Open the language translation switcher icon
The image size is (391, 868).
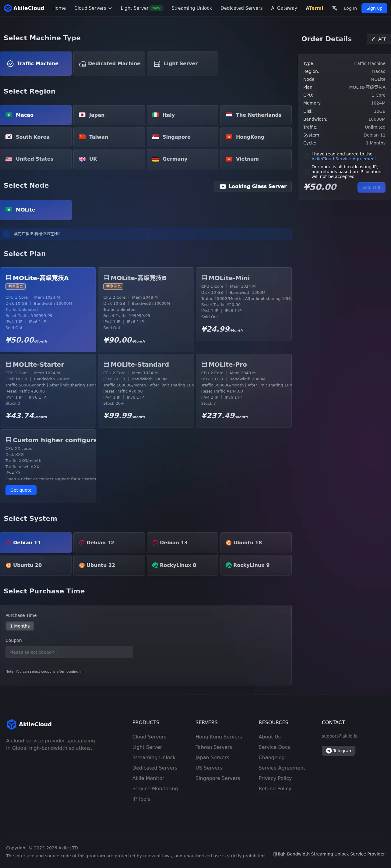334,8
